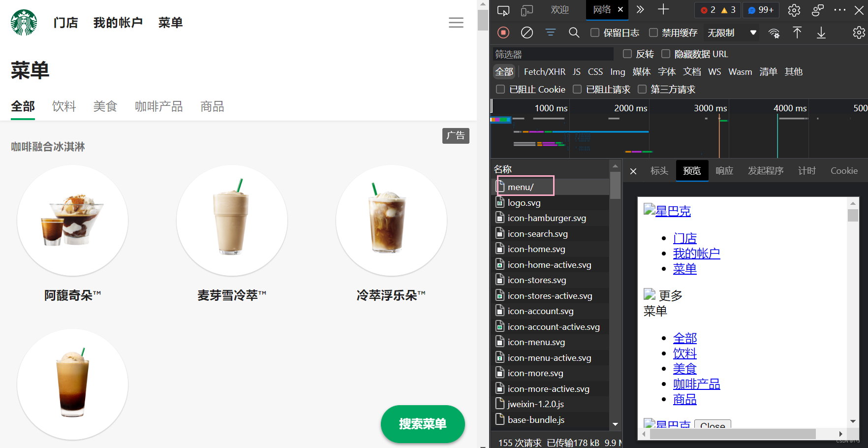Expand hidden DevTools panels chevron

point(640,9)
